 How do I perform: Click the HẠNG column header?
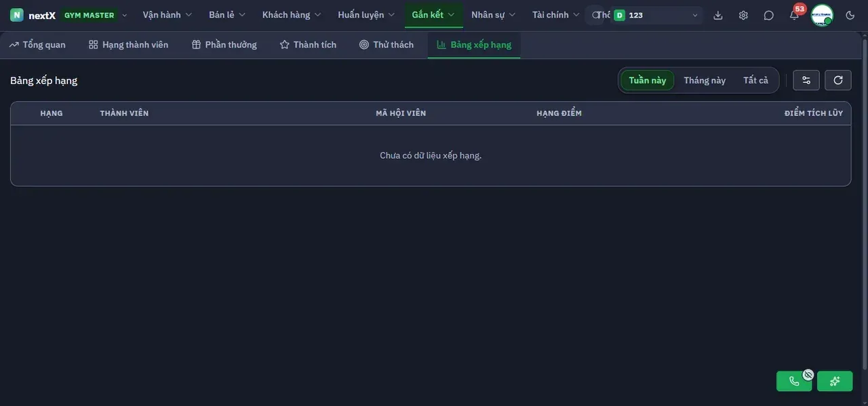coord(52,113)
